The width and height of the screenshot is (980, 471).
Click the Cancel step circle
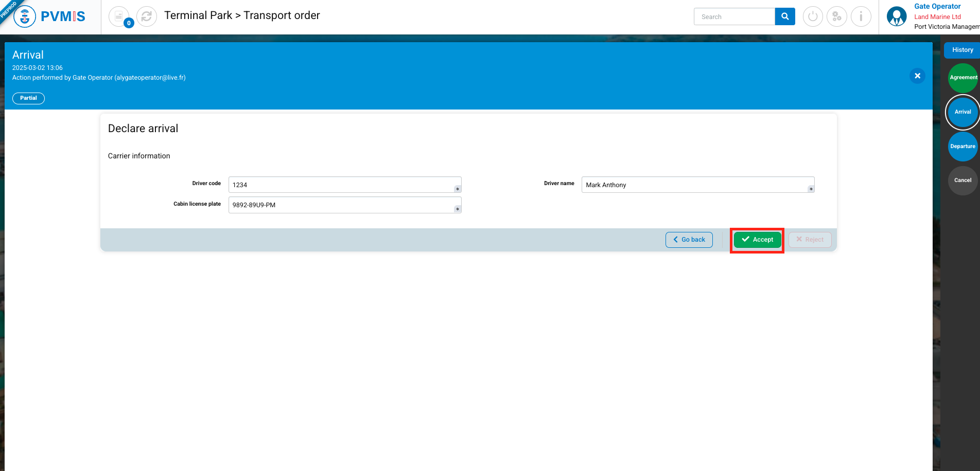962,180
